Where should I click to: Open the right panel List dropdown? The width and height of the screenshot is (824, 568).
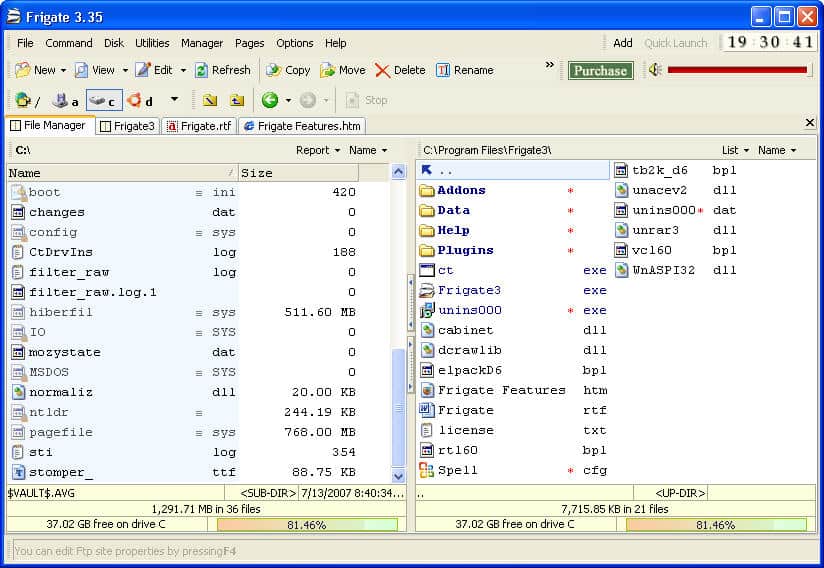[735, 150]
